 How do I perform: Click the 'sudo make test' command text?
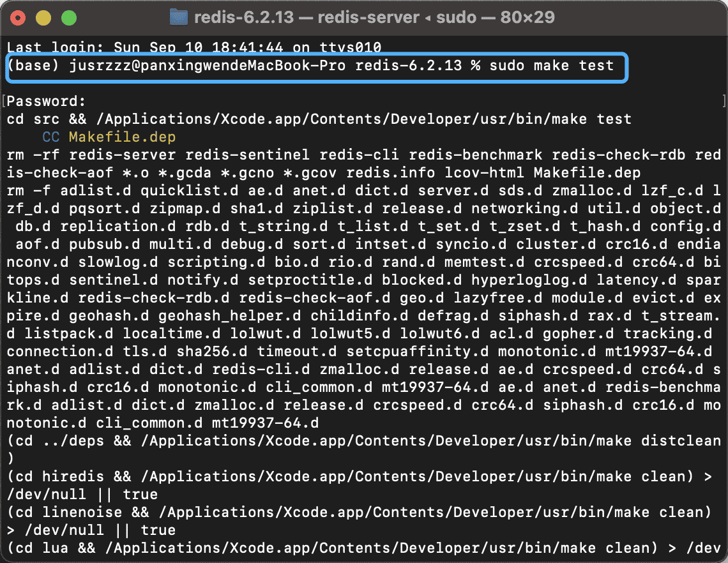551,65
